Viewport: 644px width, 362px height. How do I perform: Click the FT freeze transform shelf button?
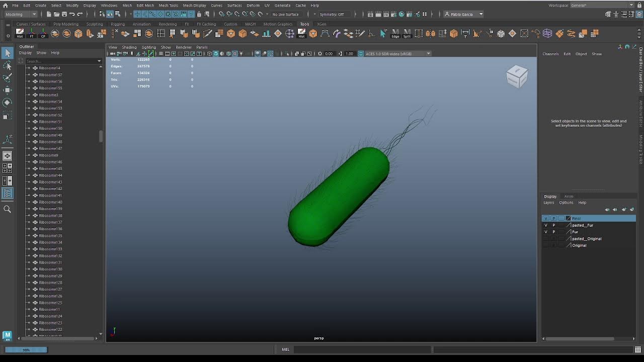coord(32,34)
